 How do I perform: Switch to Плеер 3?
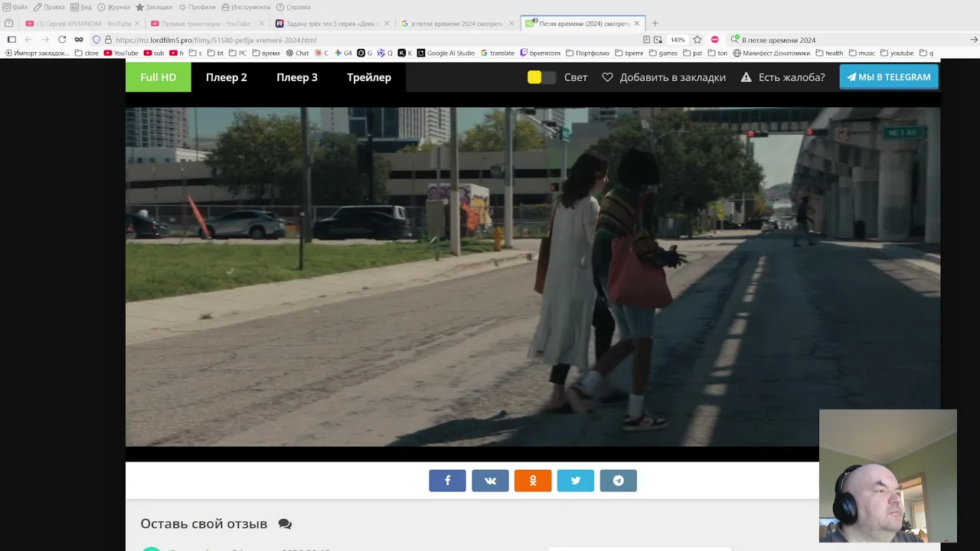(297, 77)
